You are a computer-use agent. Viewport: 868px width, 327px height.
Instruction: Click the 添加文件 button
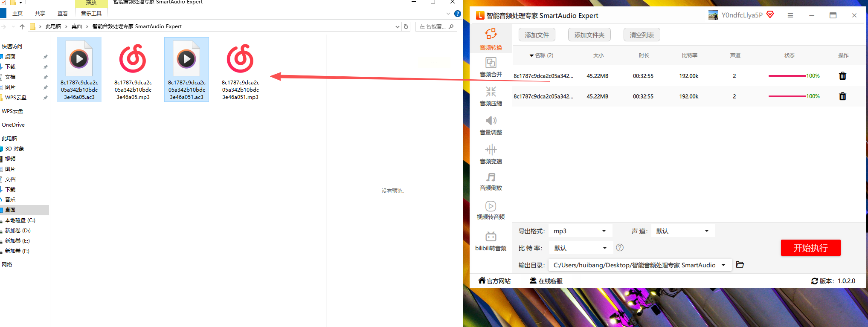point(537,35)
